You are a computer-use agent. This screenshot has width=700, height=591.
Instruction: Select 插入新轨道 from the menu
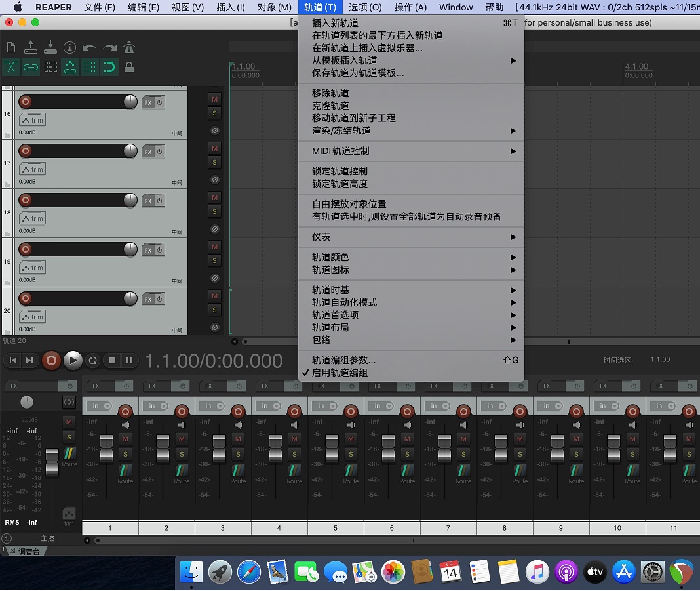click(335, 23)
